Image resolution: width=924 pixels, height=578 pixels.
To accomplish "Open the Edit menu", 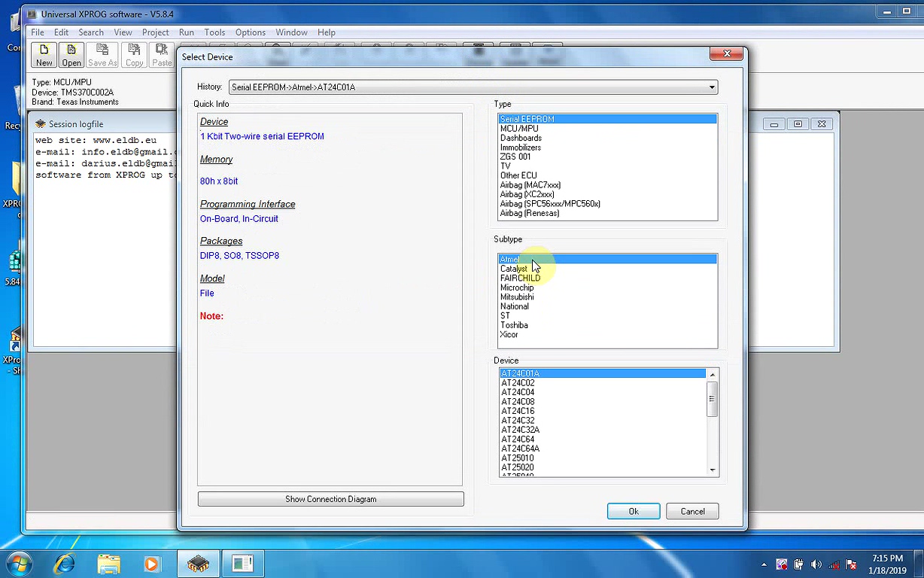I will pyautogui.click(x=61, y=32).
